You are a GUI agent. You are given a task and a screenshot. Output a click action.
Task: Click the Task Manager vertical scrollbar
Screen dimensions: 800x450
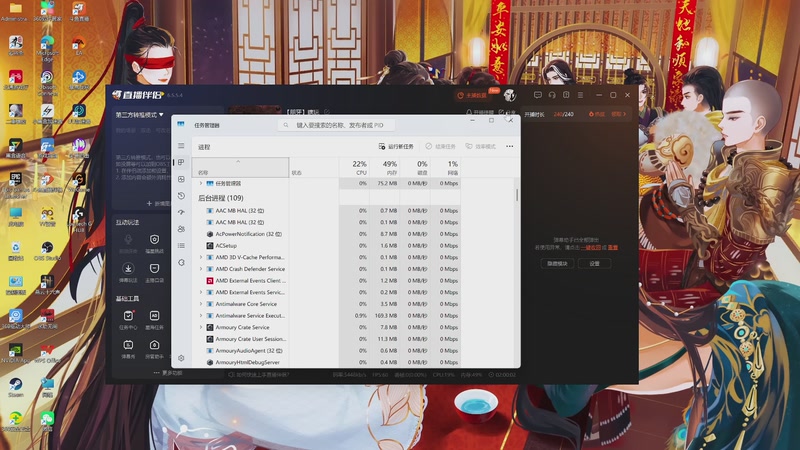click(x=517, y=195)
